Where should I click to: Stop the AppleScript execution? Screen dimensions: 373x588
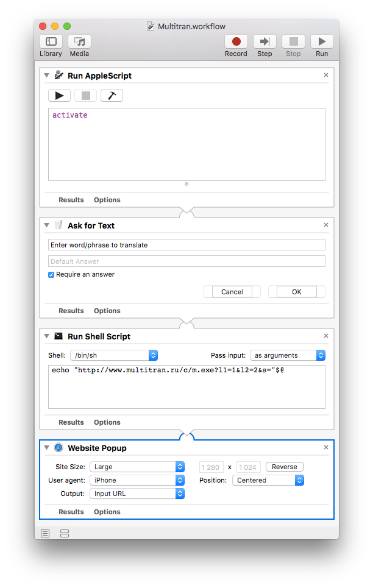pyautogui.click(x=85, y=96)
